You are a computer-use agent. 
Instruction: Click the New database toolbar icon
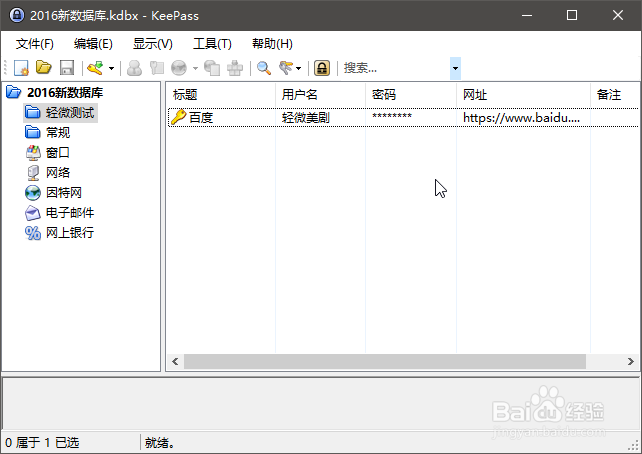(x=21, y=68)
